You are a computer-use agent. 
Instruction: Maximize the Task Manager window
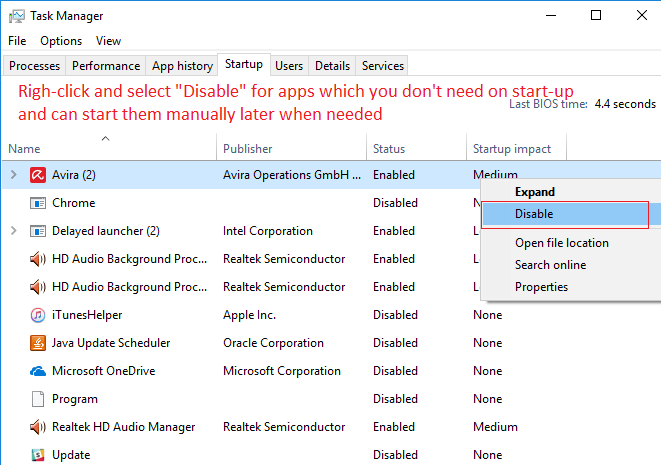pos(596,16)
